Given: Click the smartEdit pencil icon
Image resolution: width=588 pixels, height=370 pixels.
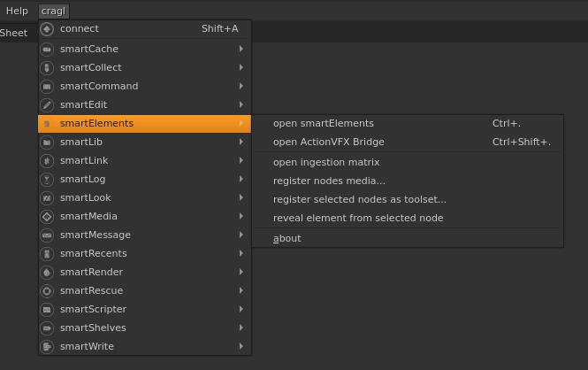Looking at the screenshot, I should coord(47,105).
